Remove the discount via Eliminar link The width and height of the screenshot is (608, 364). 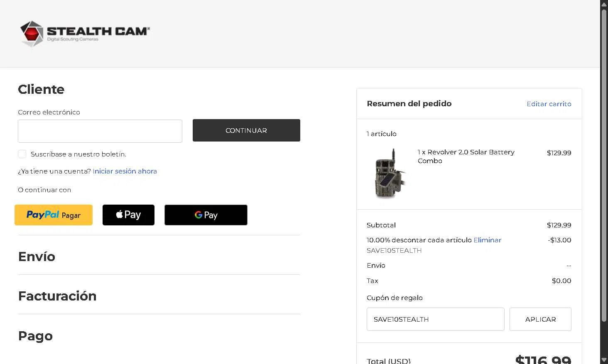[x=487, y=240]
